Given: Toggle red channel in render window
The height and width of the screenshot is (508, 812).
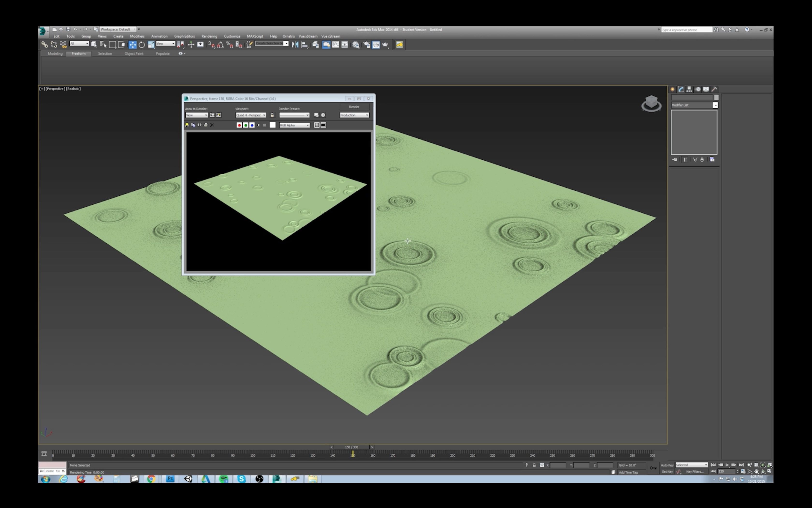Looking at the screenshot, I should click(x=239, y=125).
